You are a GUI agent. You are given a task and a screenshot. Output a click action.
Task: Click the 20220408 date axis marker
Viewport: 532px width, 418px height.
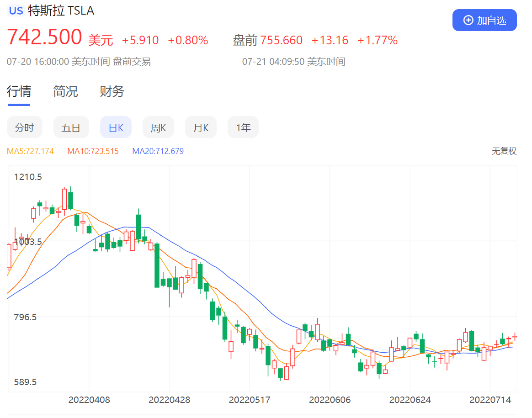click(89, 400)
